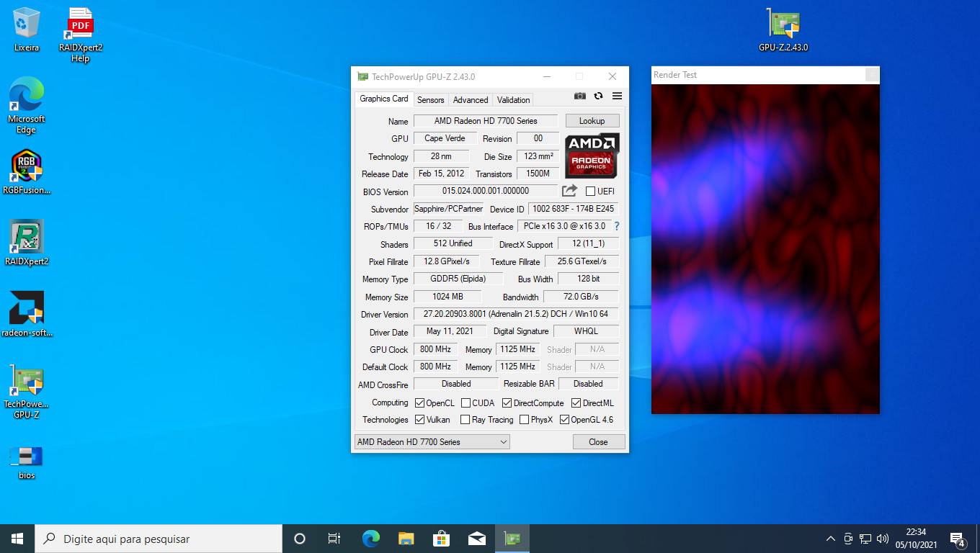Image resolution: width=980 pixels, height=553 pixels.
Task: Expand the AMD Radeon HD 7700 Series dropdown
Action: [432, 442]
